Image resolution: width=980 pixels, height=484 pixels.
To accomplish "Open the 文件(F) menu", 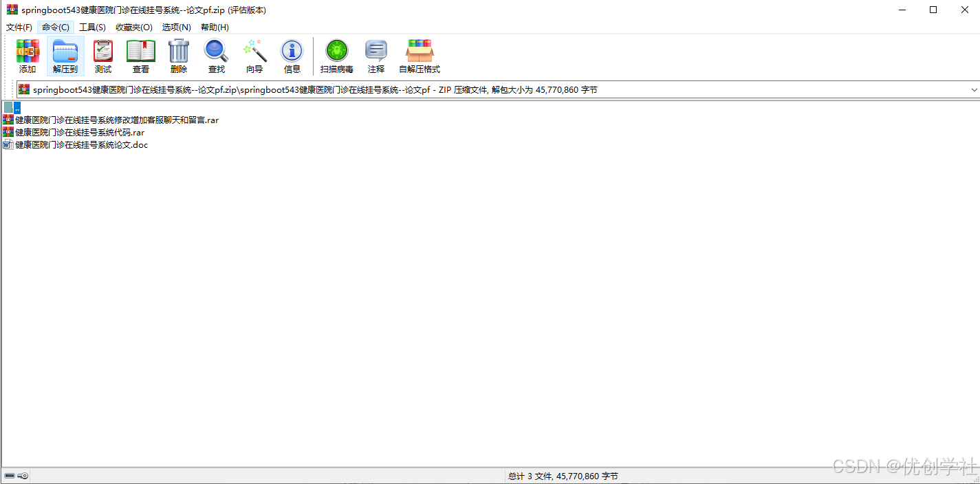I will coord(19,27).
